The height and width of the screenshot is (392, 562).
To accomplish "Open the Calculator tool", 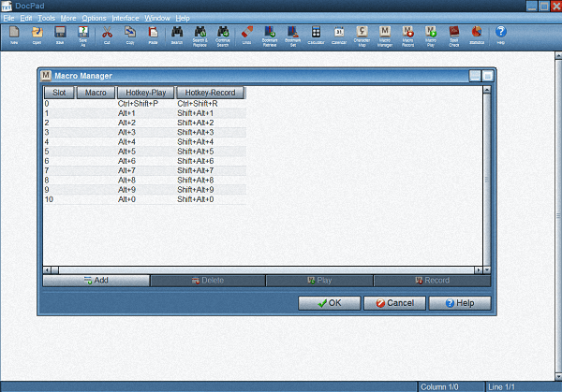I will pos(316,35).
